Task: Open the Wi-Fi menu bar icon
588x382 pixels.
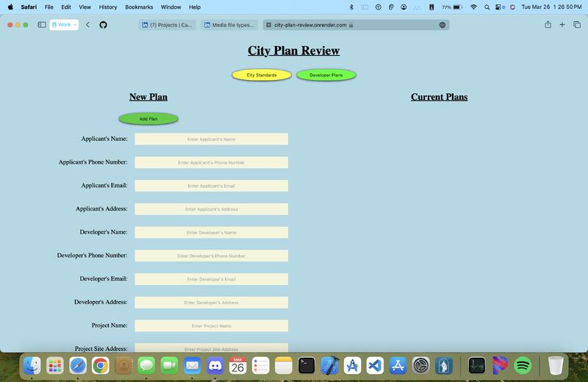Action: pos(473,7)
